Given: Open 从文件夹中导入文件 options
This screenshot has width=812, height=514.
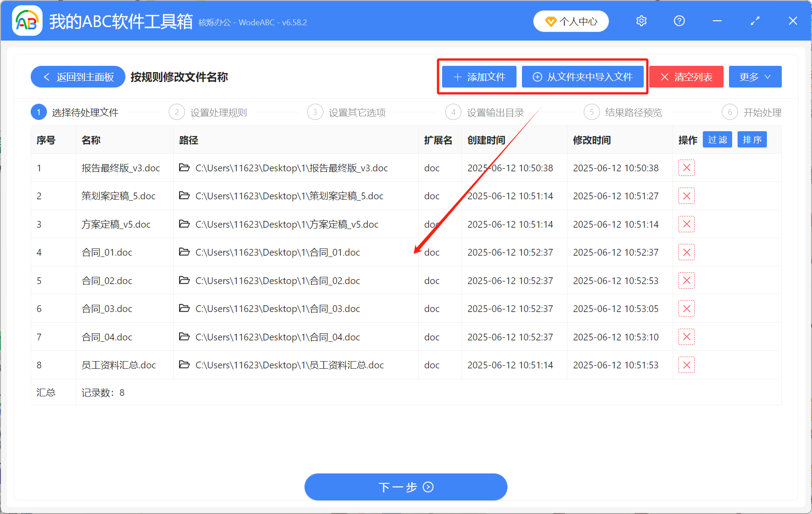Looking at the screenshot, I should click(583, 77).
